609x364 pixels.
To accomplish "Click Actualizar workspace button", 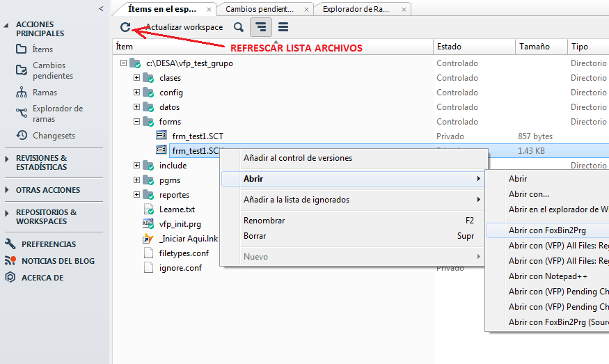I will pyautogui.click(x=184, y=27).
